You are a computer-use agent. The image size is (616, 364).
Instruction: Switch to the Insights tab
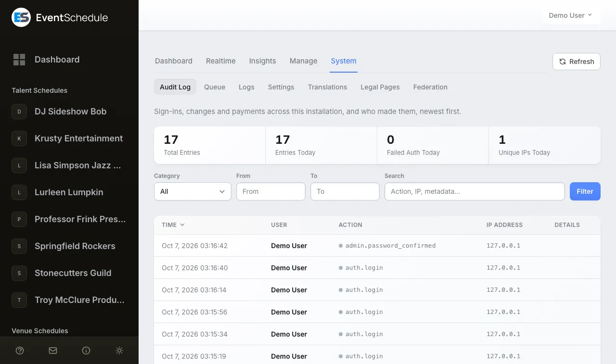262,61
